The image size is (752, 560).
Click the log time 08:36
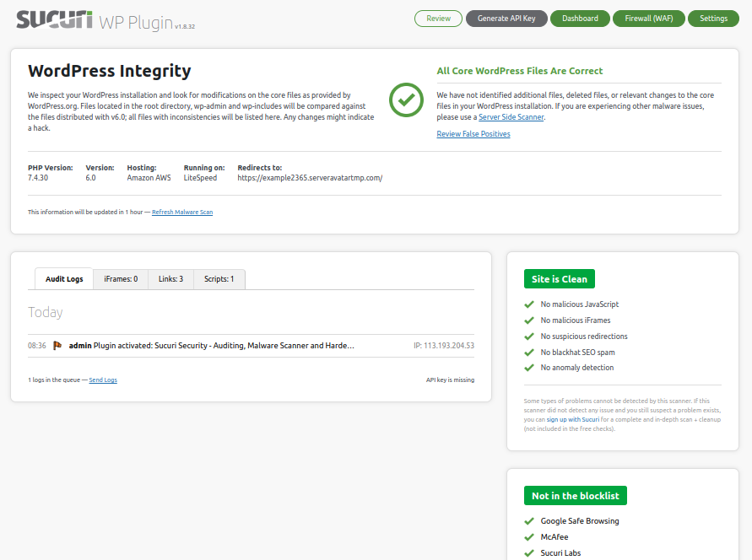(37, 346)
